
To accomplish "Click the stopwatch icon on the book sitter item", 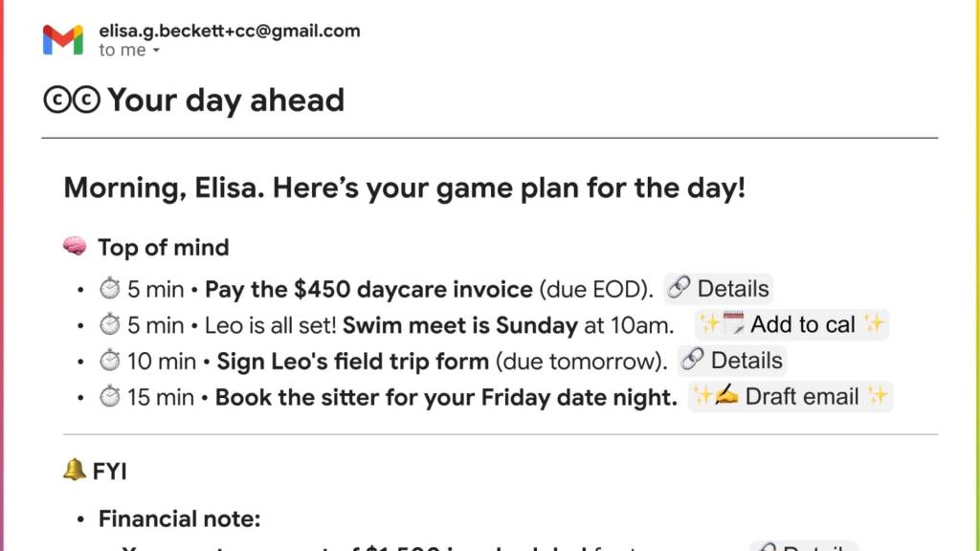I will [x=109, y=397].
